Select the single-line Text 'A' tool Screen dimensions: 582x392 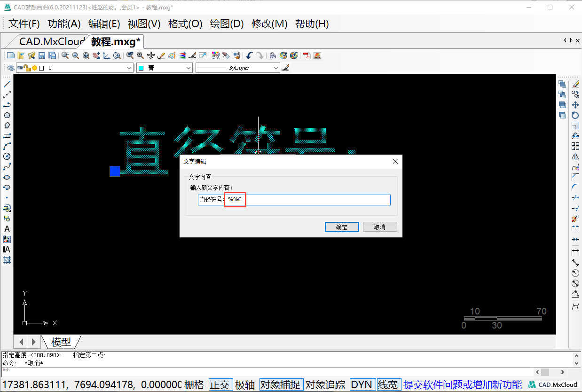click(x=7, y=229)
